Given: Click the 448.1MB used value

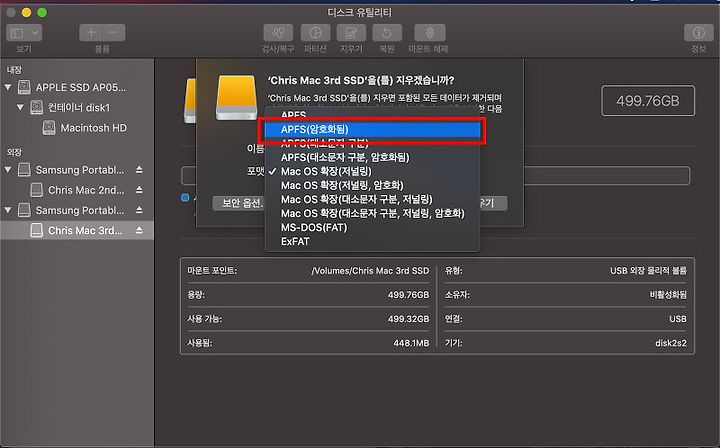Looking at the screenshot, I should pos(411,343).
